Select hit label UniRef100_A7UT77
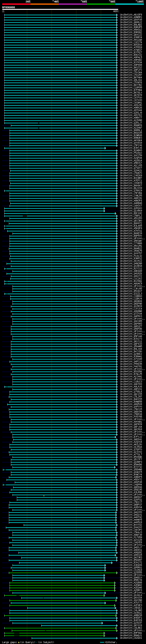The width and height of the screenshot is (146, 644). tap(131, 603)
